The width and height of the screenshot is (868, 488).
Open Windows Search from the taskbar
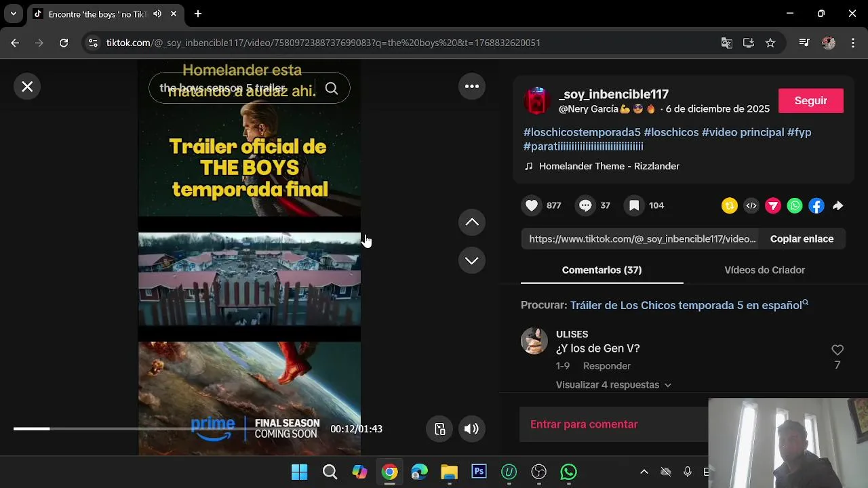[330, 472]
